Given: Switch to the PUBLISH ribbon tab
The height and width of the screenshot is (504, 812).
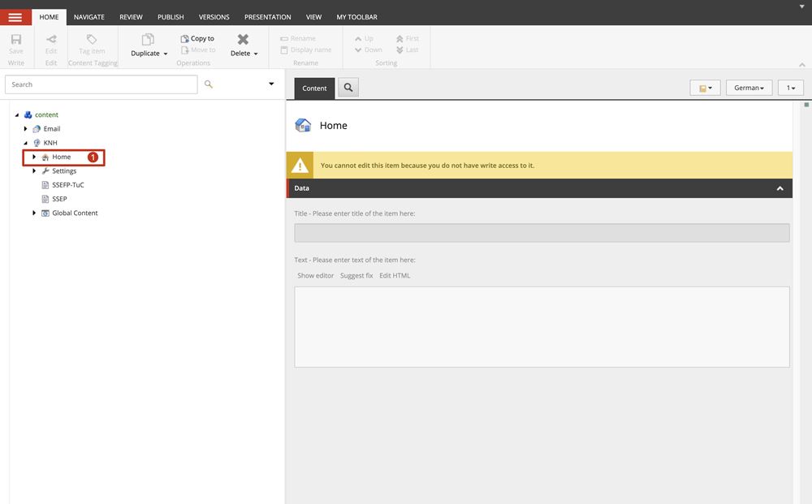Looking at the screenshot, I should pos(171,17).
